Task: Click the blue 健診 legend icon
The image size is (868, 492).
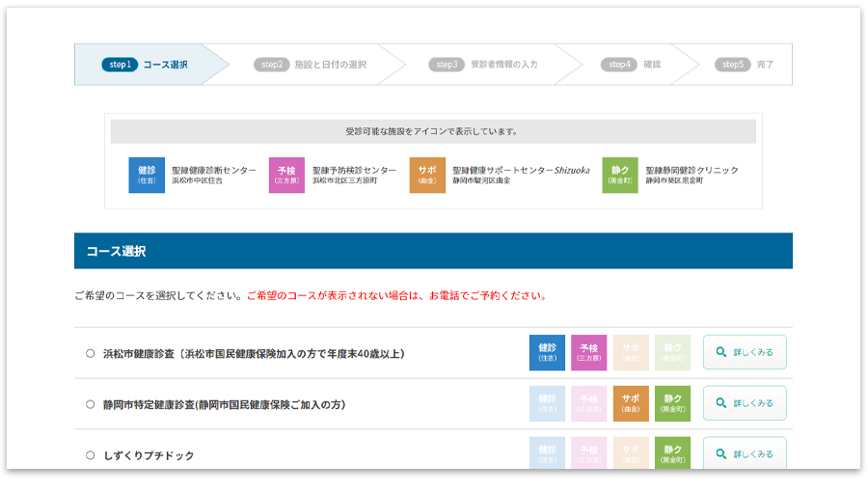Action: click(x=147, y=175)
